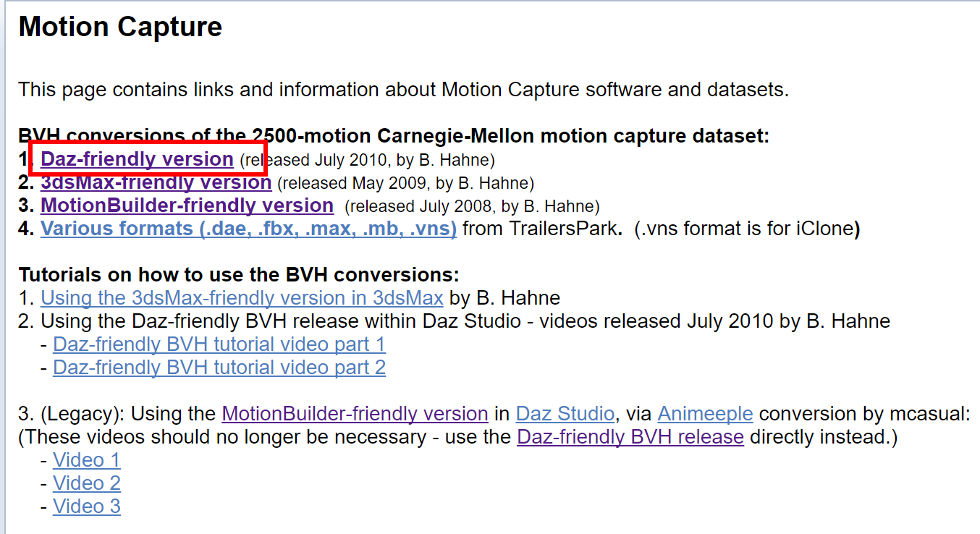
Task: Visit the Daz Studio link
Action: [x=565, y=414]
